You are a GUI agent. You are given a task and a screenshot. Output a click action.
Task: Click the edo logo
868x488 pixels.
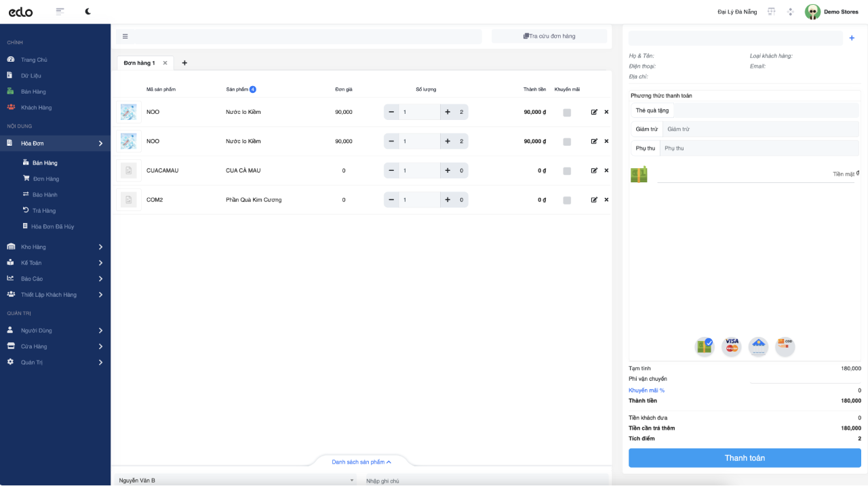[20, 12]
